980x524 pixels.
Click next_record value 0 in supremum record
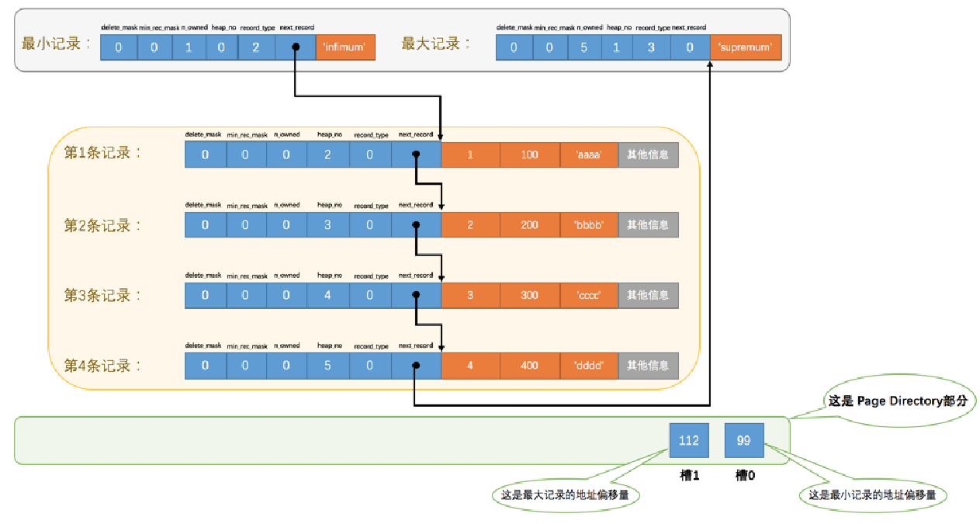point(690,47)
